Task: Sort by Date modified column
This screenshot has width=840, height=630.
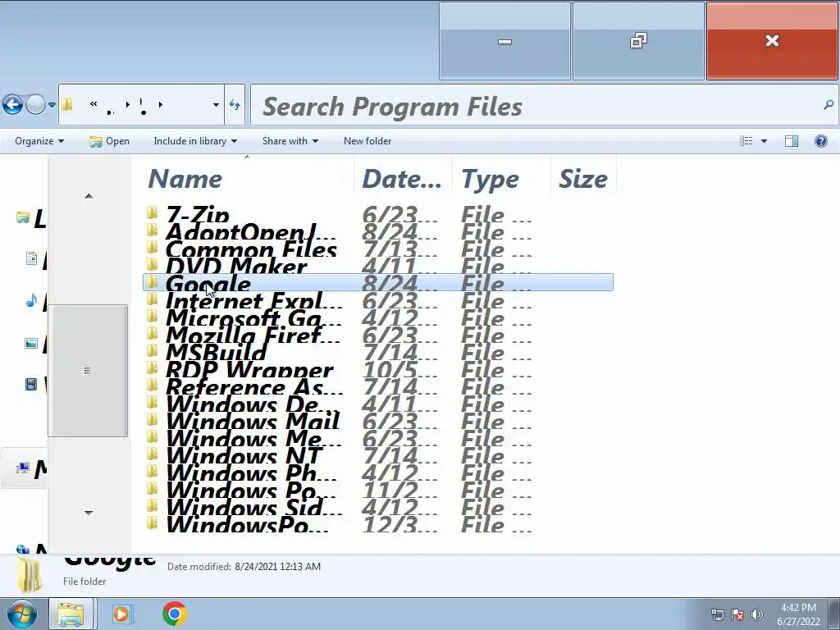Action: [402, 178]
